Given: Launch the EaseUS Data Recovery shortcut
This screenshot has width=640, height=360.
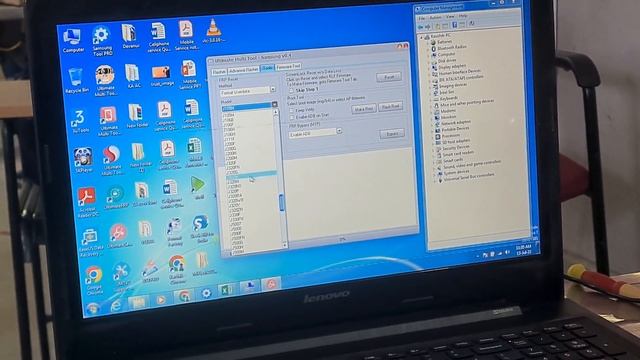Looking at the screenshot, I should [x=90, y=242].
